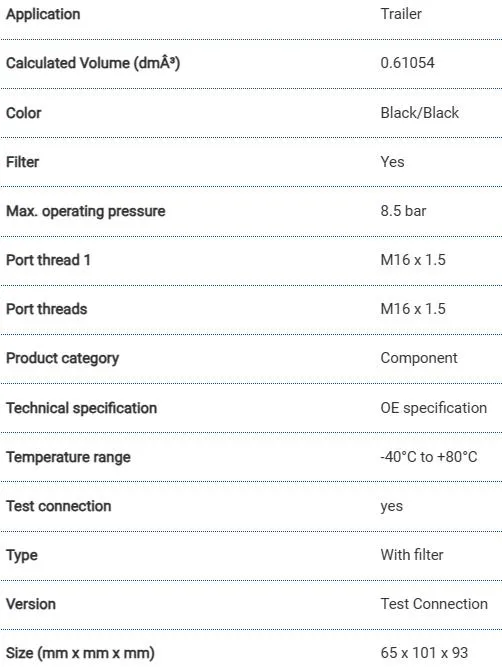Image resolution: width=502 pixels, height=667 pixels.
Task: Click the Calculated Volume label
Action: tap(93, 63)
